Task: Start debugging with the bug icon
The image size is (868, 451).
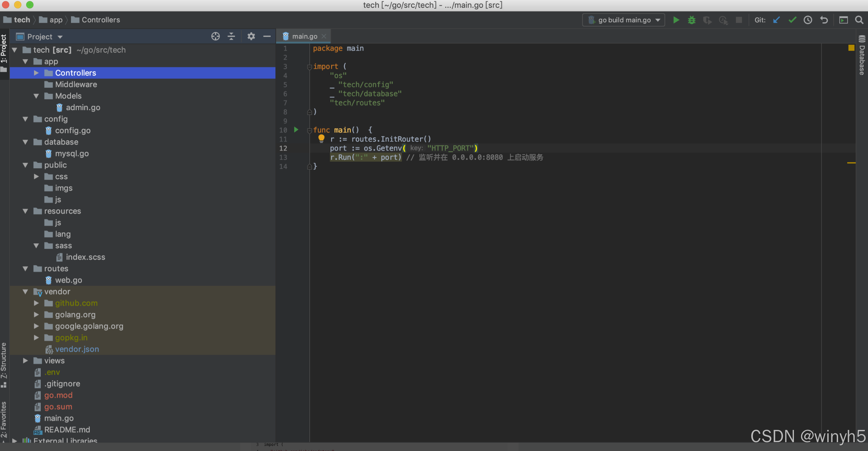Action: pos(691,20)
